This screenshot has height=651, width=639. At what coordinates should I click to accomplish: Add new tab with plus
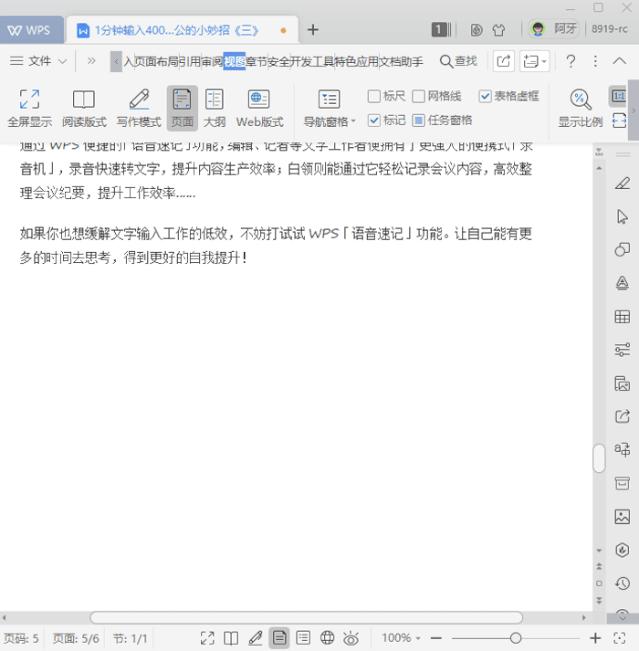313,30
